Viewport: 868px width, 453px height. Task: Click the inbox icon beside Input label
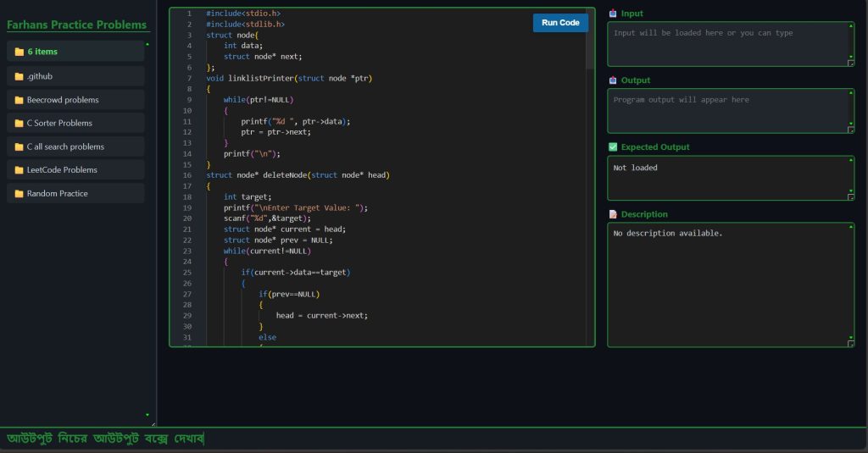(613, 14)
